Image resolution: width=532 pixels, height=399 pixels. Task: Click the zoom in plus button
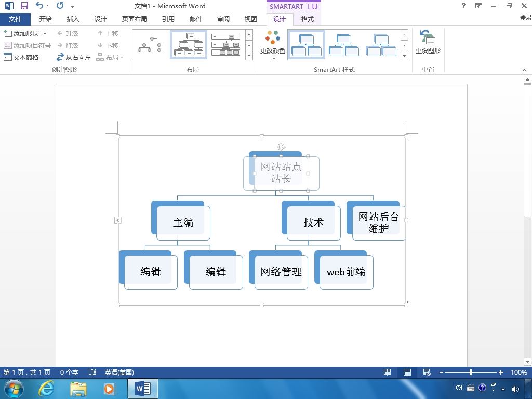coord(501,373)
